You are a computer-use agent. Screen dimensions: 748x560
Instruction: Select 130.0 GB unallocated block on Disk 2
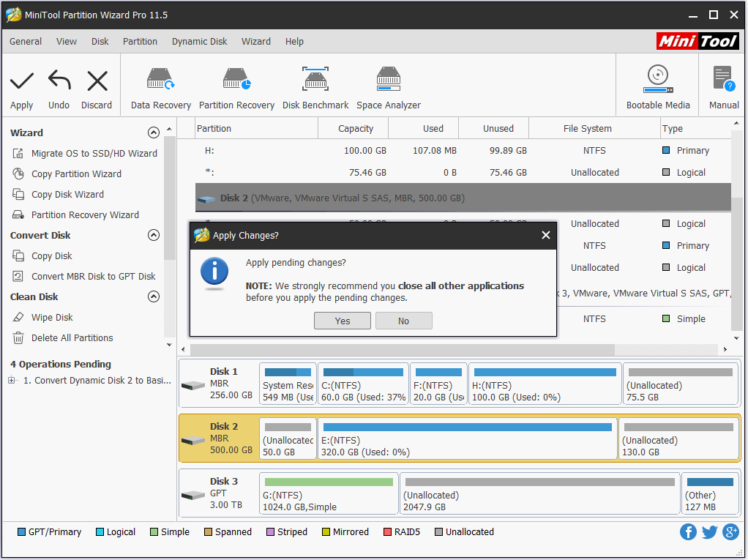pos(678,438)
